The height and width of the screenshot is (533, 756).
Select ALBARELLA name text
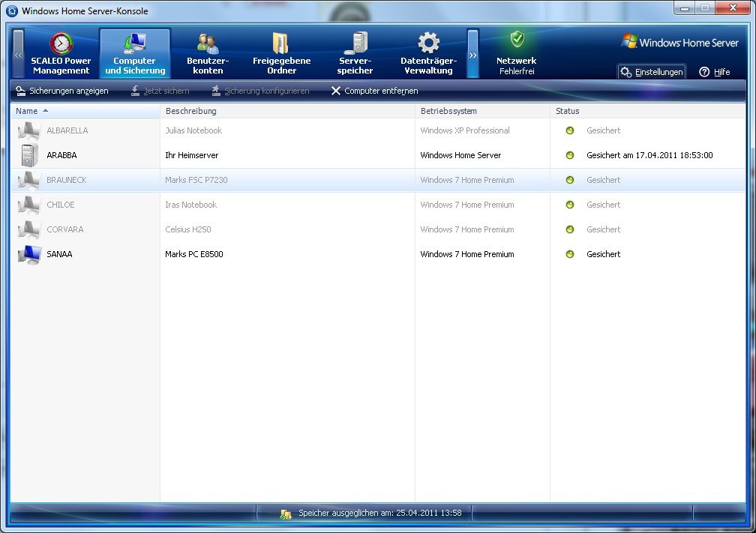click(67, 130)
